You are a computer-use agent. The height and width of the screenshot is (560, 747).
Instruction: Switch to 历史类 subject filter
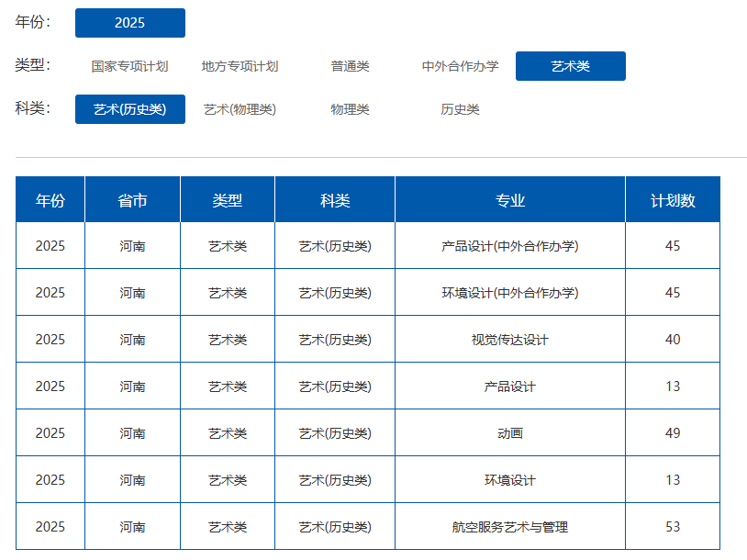(460, 109)
